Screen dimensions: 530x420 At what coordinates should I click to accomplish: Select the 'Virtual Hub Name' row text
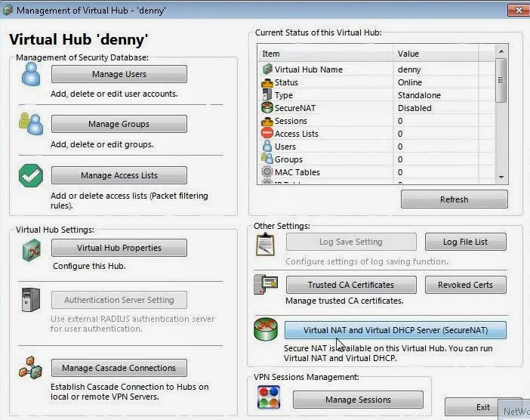click(x=309, y=69)
